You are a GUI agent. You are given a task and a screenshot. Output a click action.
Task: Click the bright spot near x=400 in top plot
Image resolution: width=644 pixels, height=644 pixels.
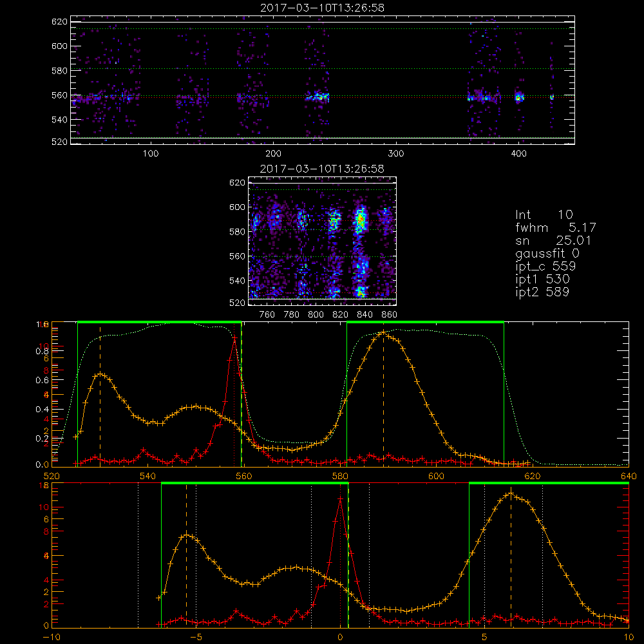pyautogui.click(x=518, y=97)
